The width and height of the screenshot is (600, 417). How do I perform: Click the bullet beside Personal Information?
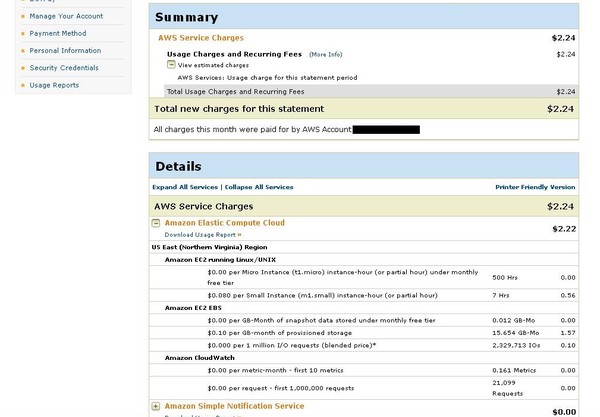21,51
